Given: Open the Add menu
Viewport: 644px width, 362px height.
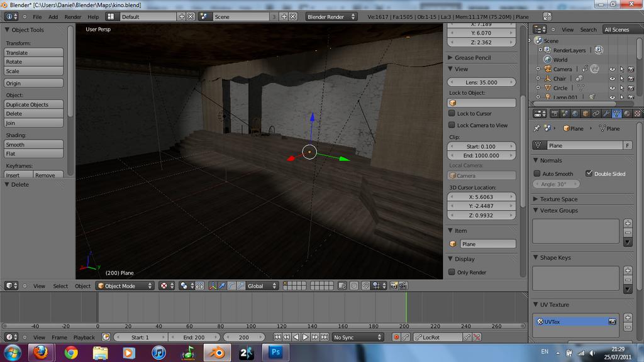Looking at the screenshot, I should [53, 17].
